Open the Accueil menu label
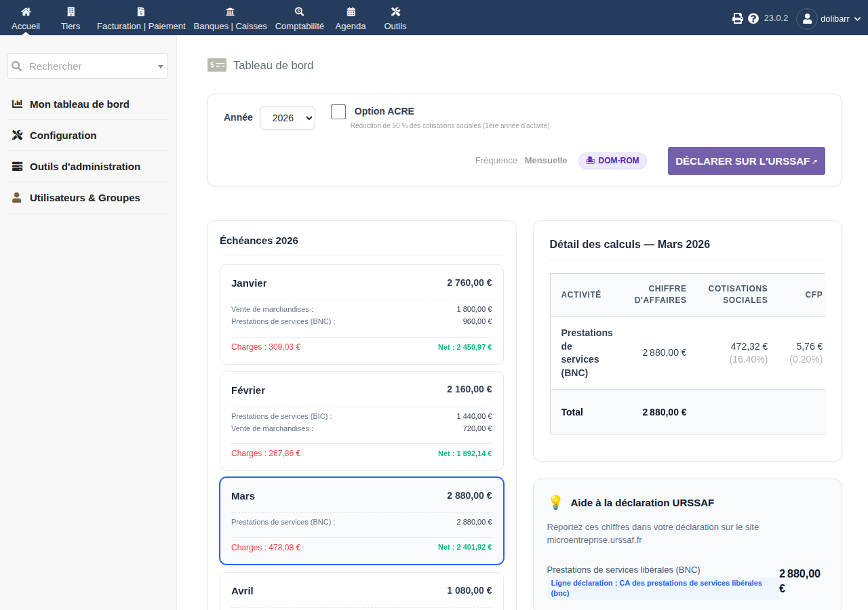Viewport: 868px width, 610px height. click(26, 26)
